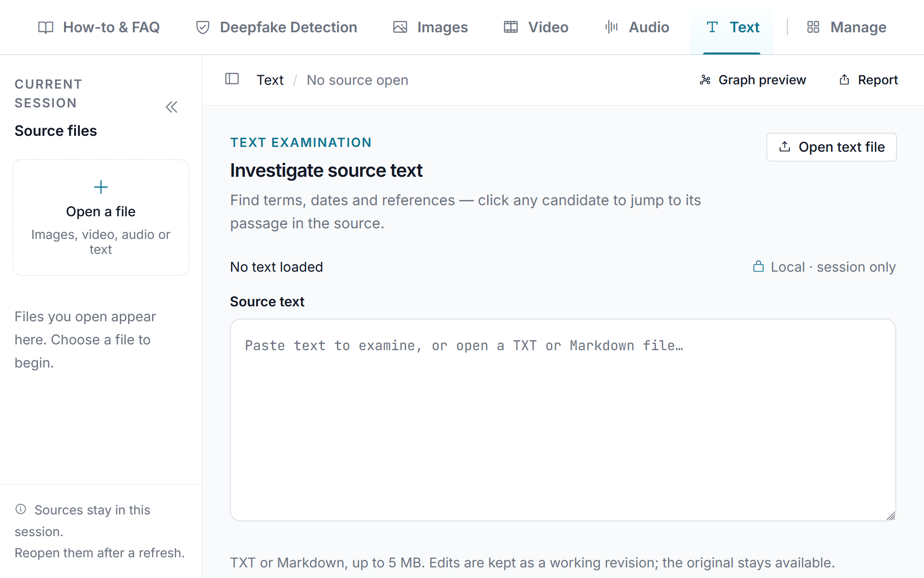
Task: Collapse the Current Session sidebar
Action: (171, 107)
